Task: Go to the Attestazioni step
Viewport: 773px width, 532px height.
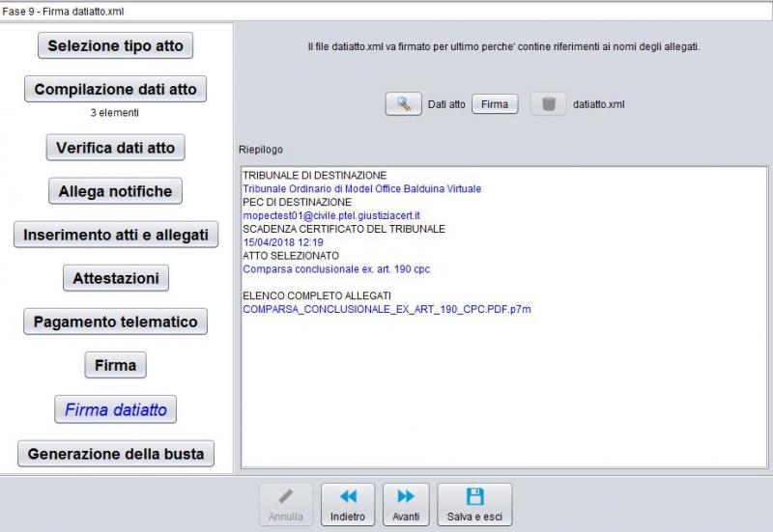Action: coord(115,278)
